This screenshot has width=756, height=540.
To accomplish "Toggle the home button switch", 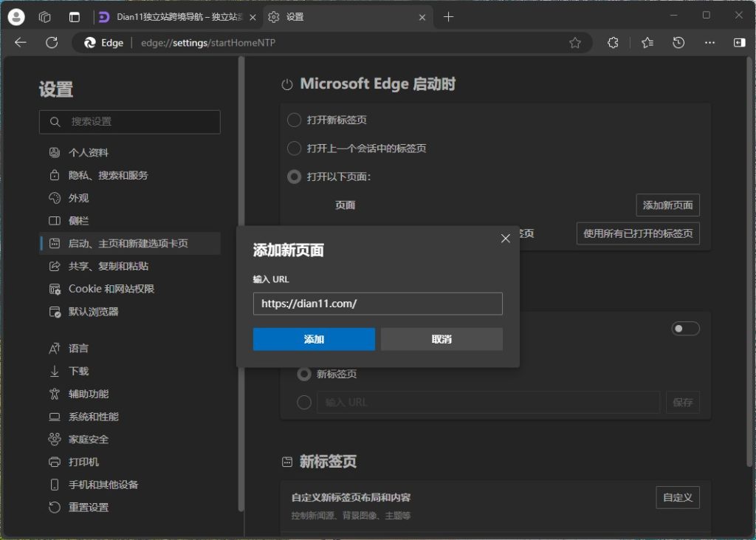I will (685, 329).
